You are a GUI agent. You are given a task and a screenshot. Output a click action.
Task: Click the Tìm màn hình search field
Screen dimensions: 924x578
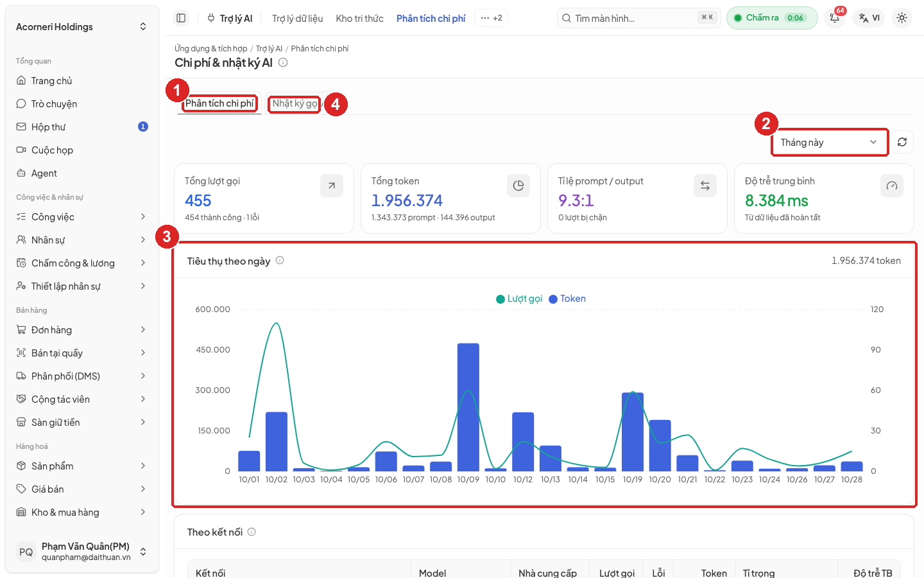[x=639, y=18]
